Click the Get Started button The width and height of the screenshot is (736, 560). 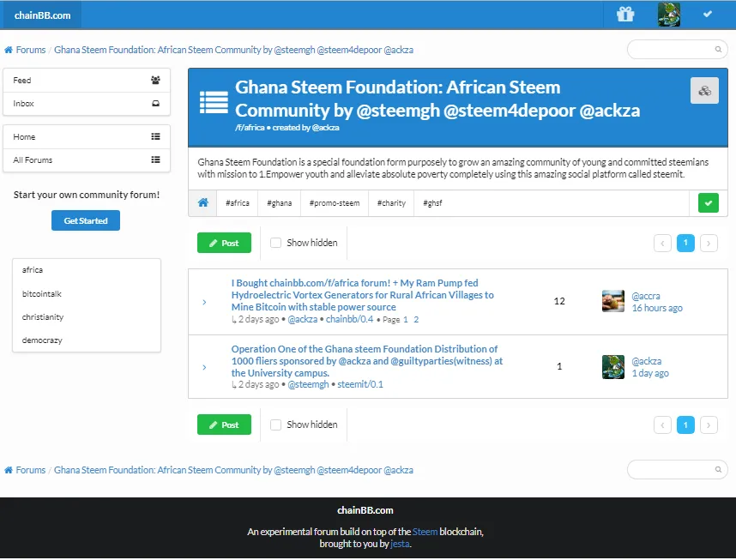[x=86, y=220]
